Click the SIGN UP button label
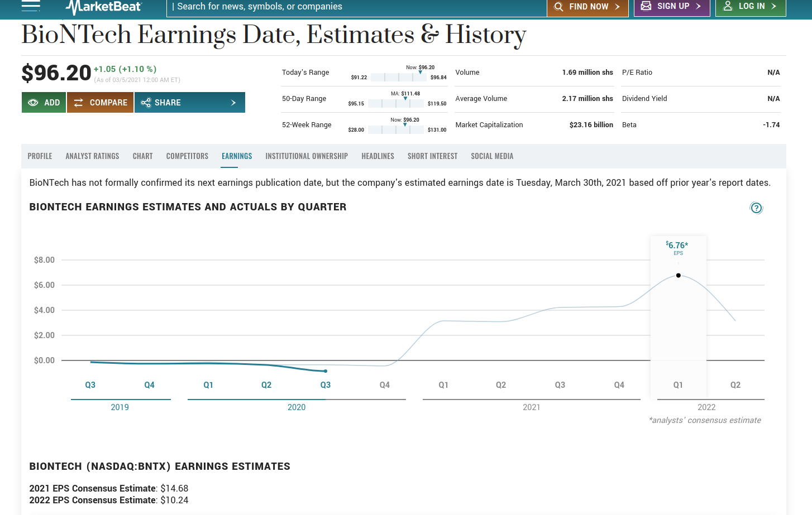The width and height of the screenshot is (812, 515). [x=673, y=6]
